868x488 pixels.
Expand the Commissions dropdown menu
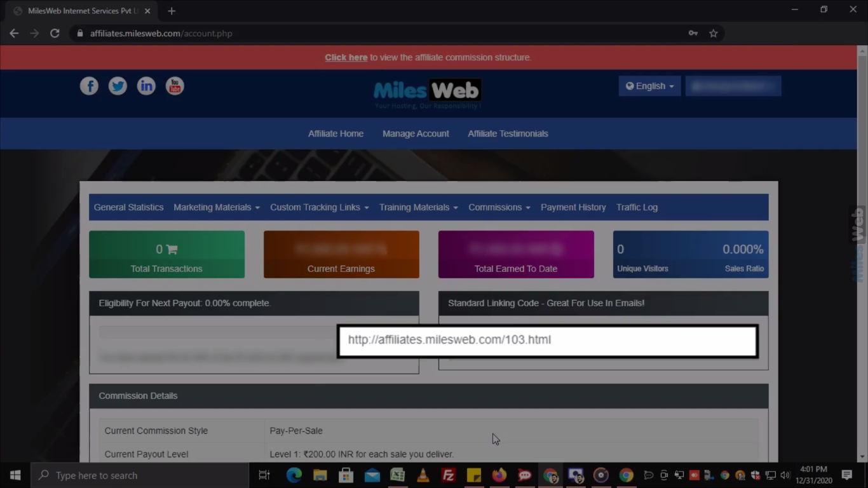pos(499,207)
